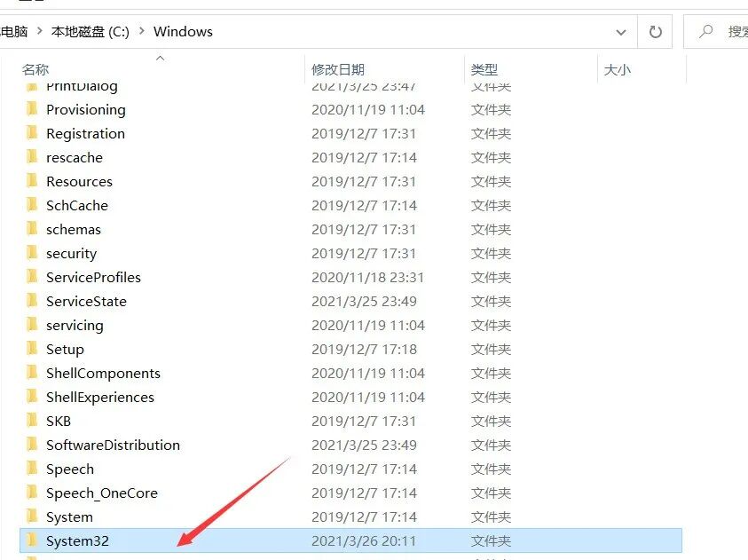748x560 pixels.
Task: Select the Speech_OneCore folder name
Action: click(102, 493)
